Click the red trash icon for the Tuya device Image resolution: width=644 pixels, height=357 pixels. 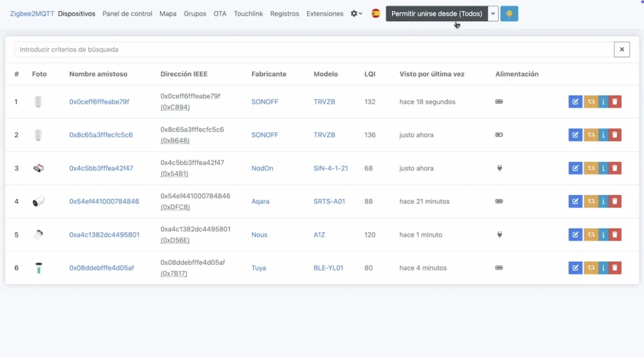[615, 268]
